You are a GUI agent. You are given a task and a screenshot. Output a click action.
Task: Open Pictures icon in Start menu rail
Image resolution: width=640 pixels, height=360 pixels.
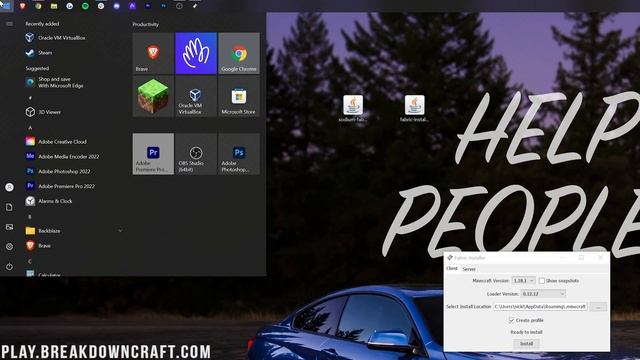tap(9, 227)
